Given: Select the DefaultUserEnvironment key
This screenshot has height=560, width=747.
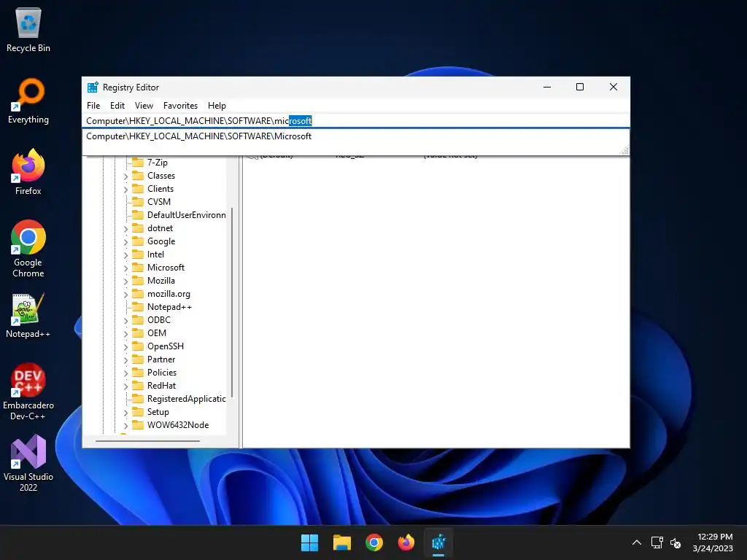Looking at the screenshot, I should pos(186,215).
